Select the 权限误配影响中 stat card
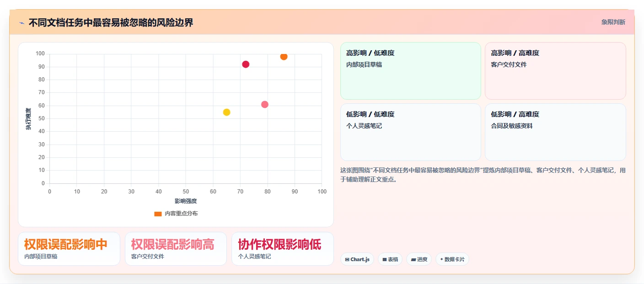 [x=69, y=249]
